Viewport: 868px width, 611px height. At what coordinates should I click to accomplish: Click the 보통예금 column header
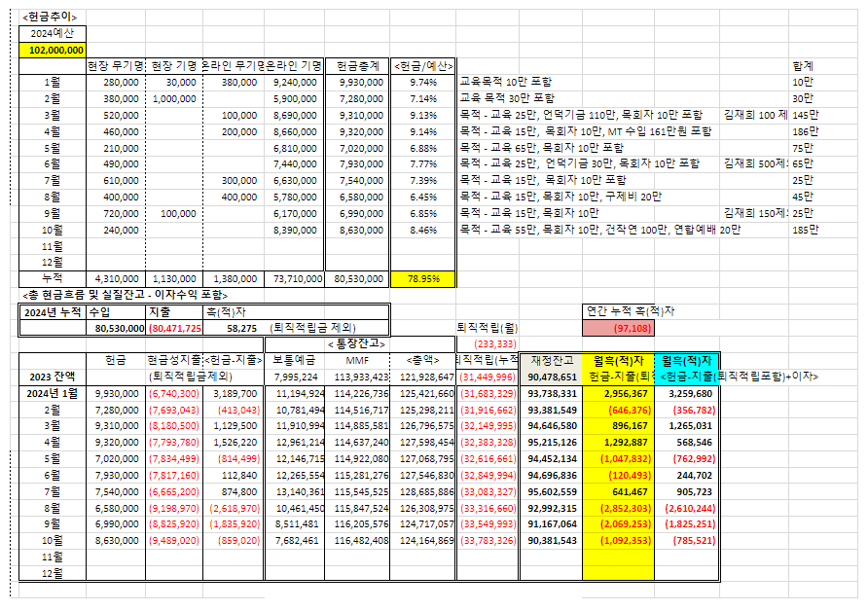(295, 361)
